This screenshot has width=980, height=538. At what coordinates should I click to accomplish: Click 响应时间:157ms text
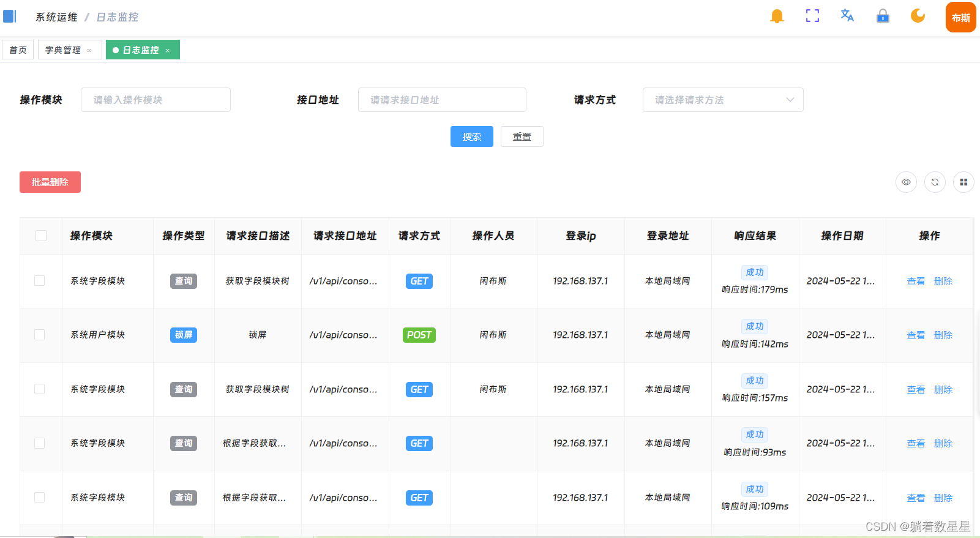pos(755,398)
